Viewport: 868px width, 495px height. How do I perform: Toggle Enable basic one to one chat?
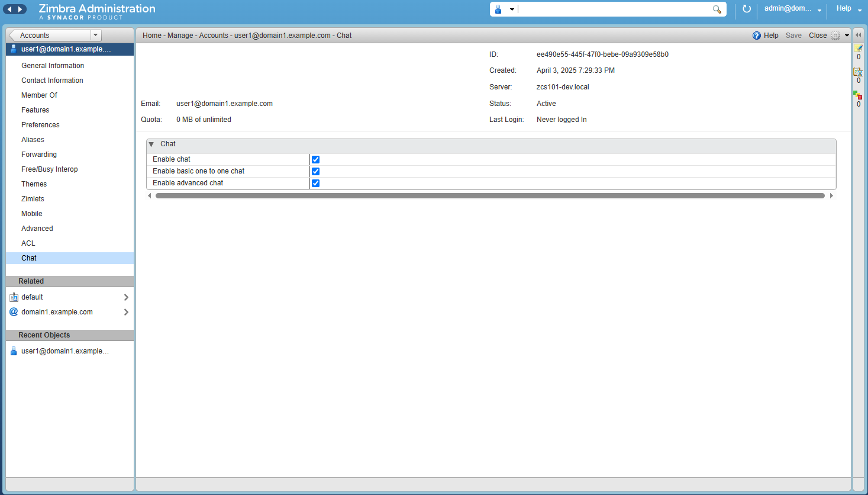(x=315, y=171)
